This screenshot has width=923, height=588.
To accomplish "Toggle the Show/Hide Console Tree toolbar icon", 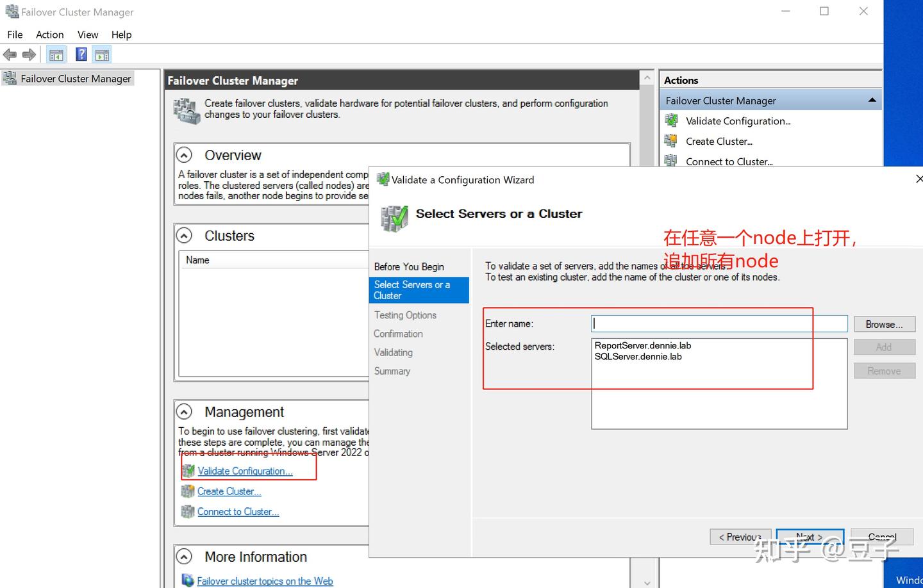I will (56, 54).
